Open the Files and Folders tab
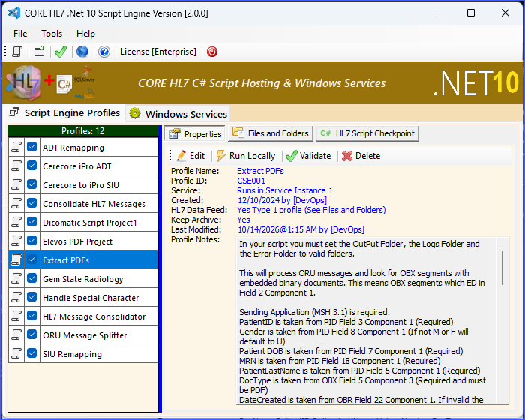The image size is (525, 420). pyautogui.click(x=271, y=133)
